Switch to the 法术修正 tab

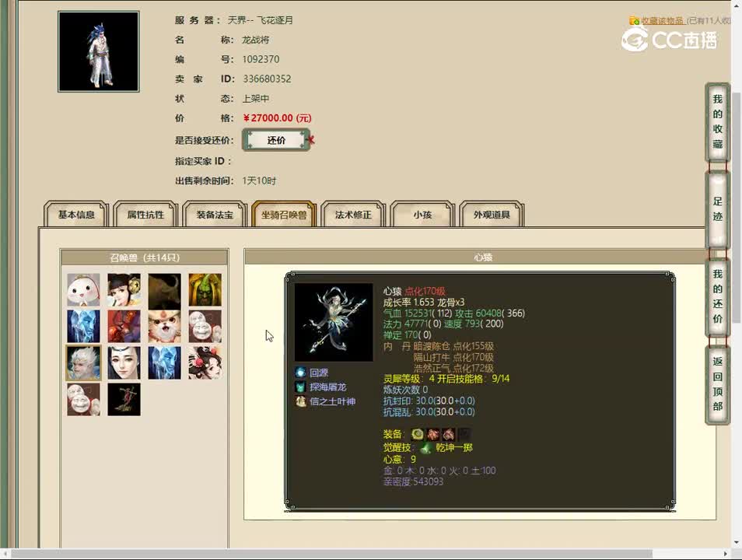(x=353, y=215)
